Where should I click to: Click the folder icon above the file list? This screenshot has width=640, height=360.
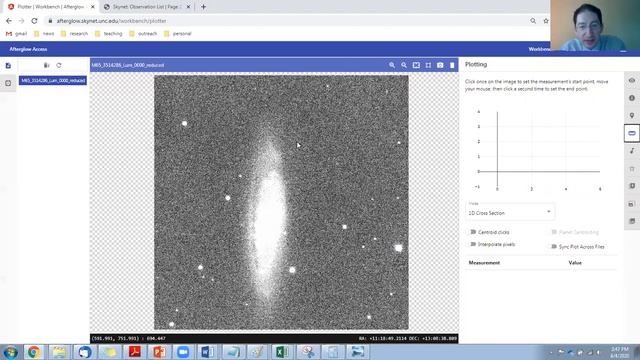(x=47, y=65)
